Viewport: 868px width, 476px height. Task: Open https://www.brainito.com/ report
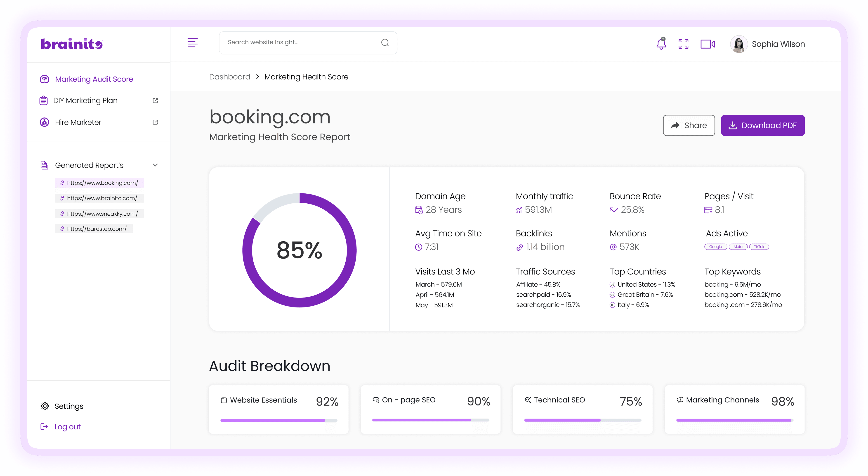(x=99, y=198)
